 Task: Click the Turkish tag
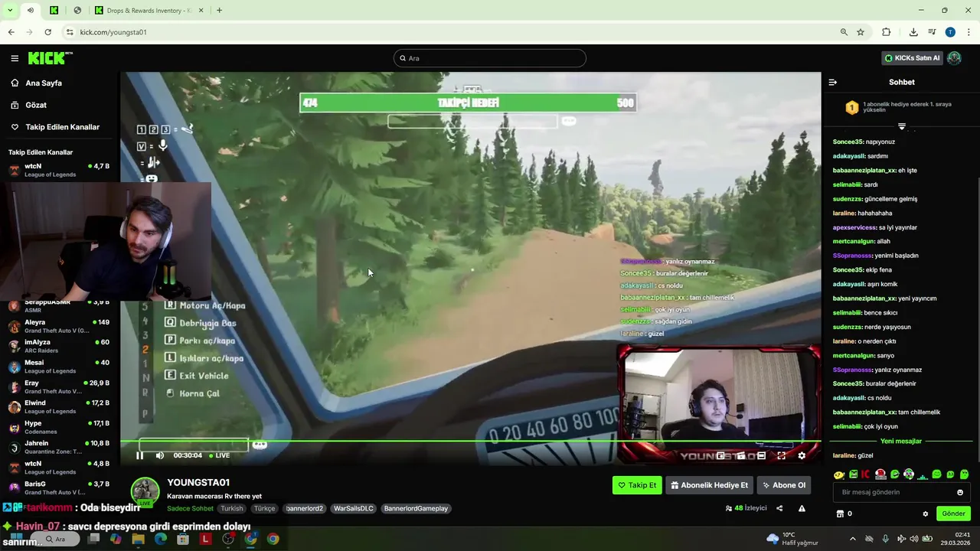pyautogui.click(x=232, y=508)
